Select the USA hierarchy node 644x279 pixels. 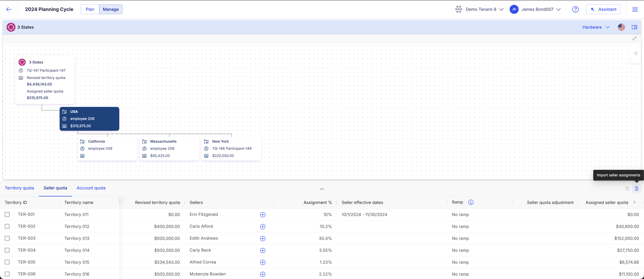89,119
